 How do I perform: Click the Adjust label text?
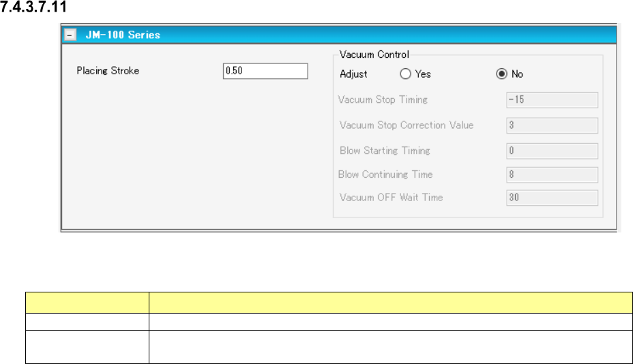tap(353, 74)
